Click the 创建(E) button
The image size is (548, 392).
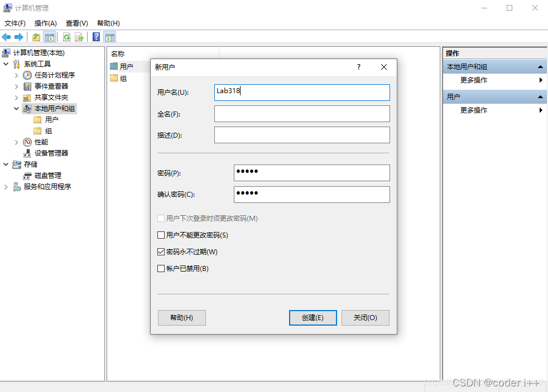pos(313,318)
